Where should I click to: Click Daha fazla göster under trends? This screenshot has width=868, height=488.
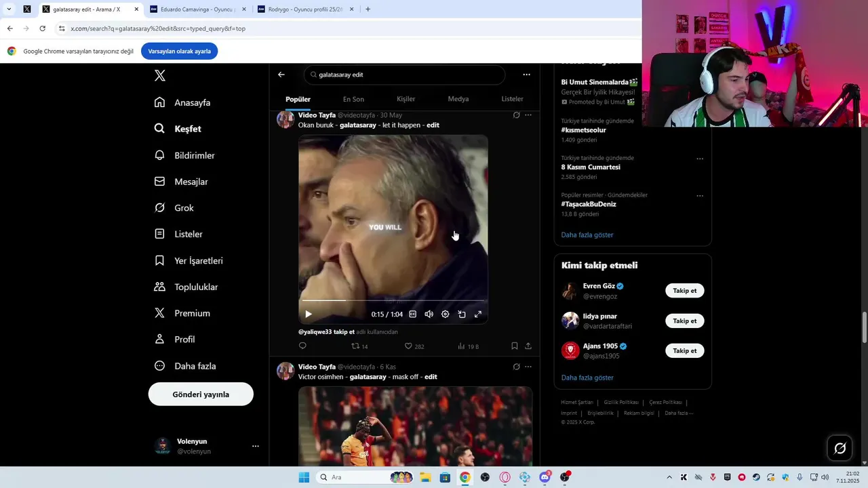click(x=587, y=235)
